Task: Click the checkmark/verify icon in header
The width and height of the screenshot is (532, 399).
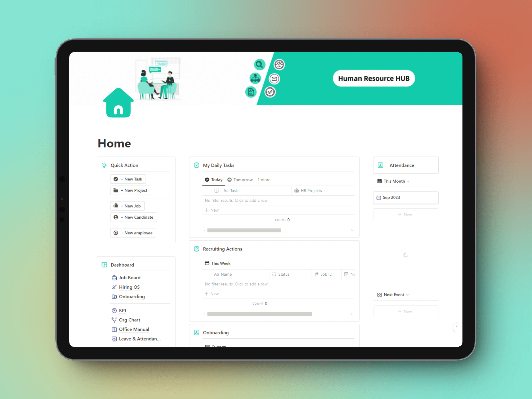Action: 270,92
